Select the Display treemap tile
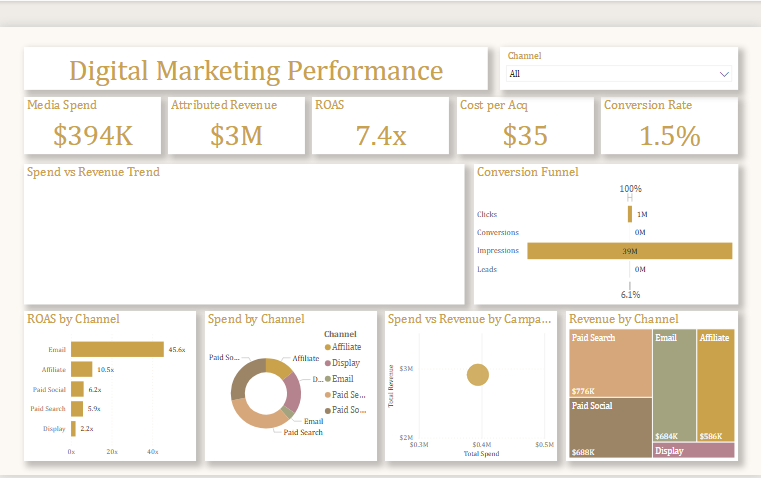This screenshot has height=478, width=761. point(694,450)
